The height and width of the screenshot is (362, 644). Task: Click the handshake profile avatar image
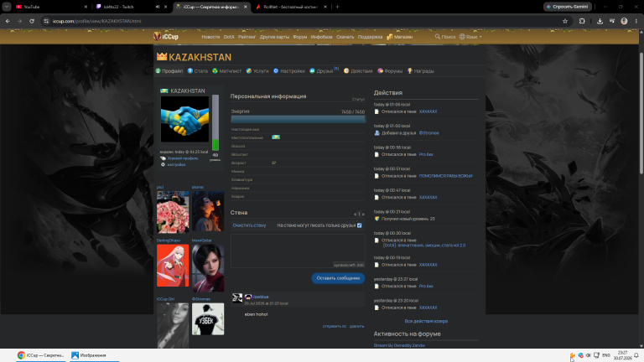pyautogui.click(x=184, y=119)
